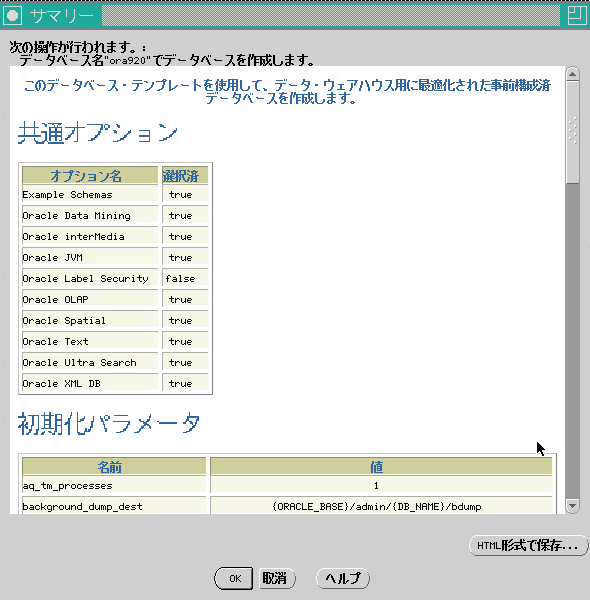Cancel with the 取消 button
This screenshot has width=590, height=600.
pos(277,578)
